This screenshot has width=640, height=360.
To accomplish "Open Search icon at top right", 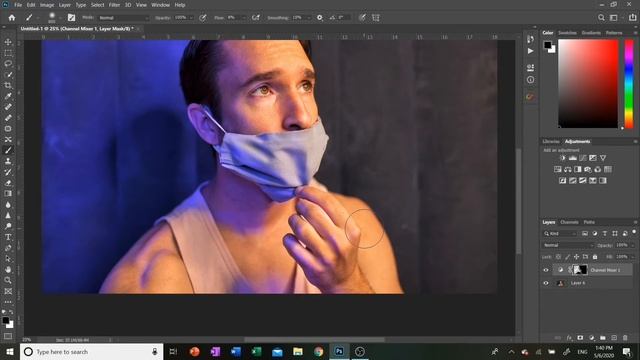I will (601, 18).
